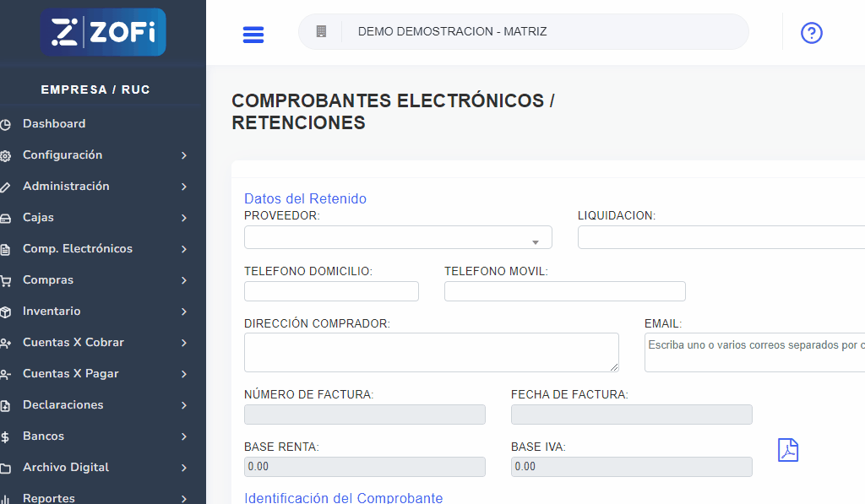Open the help question mark icon
Image resolution: width=865 pixels, height=504 pixels.
(811, 33)
